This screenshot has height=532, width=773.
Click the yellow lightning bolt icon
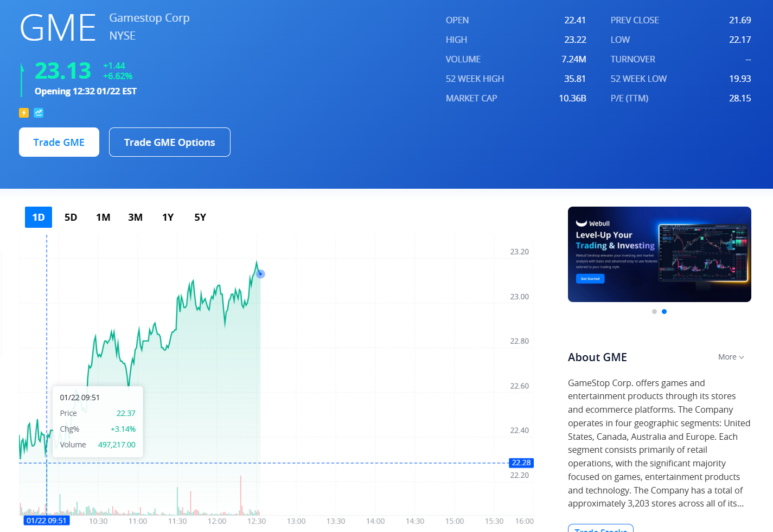(24, 113)
